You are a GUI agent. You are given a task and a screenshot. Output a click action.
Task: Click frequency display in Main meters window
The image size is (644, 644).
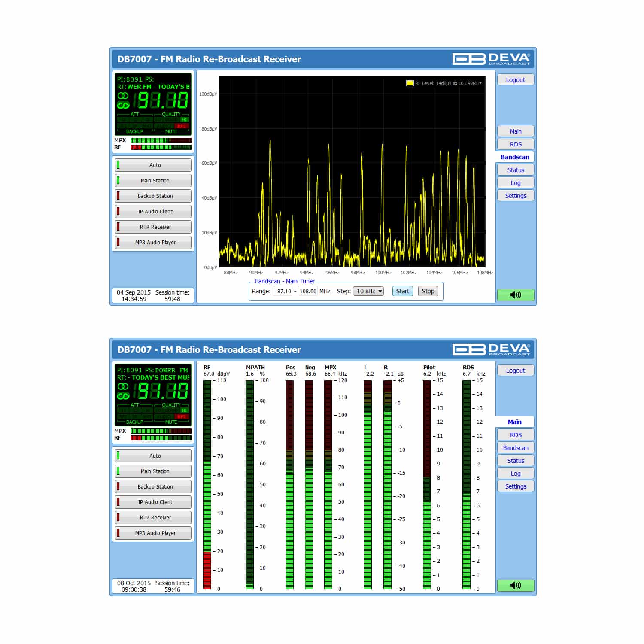coord(161,391)
